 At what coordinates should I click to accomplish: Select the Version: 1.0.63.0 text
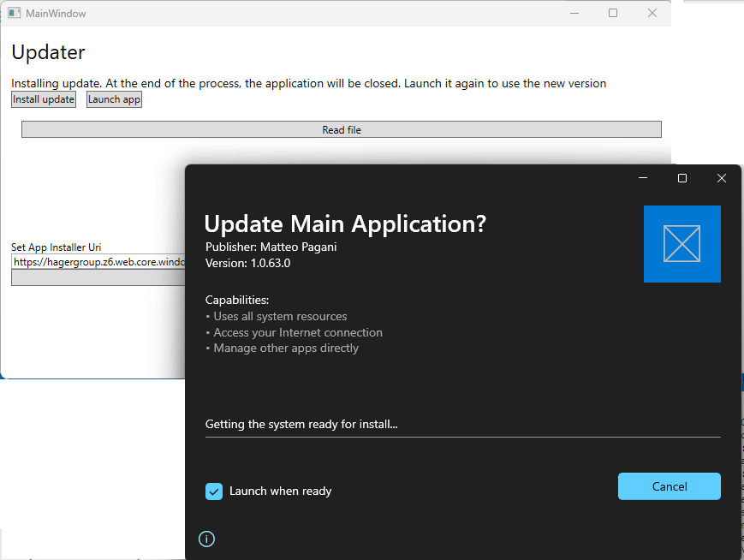pos(247,264)
